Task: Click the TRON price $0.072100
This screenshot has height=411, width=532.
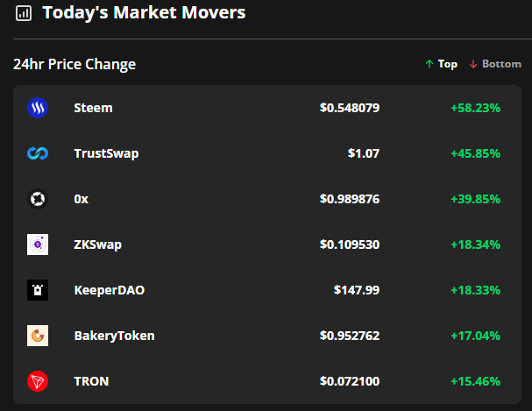Action: 350,381
